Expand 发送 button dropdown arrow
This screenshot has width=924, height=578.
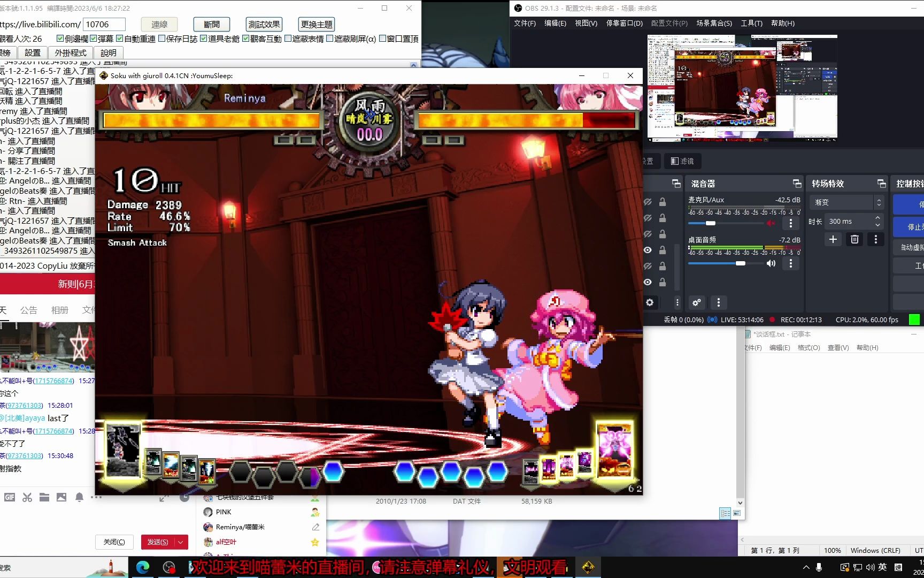click(x=181, y=542)
